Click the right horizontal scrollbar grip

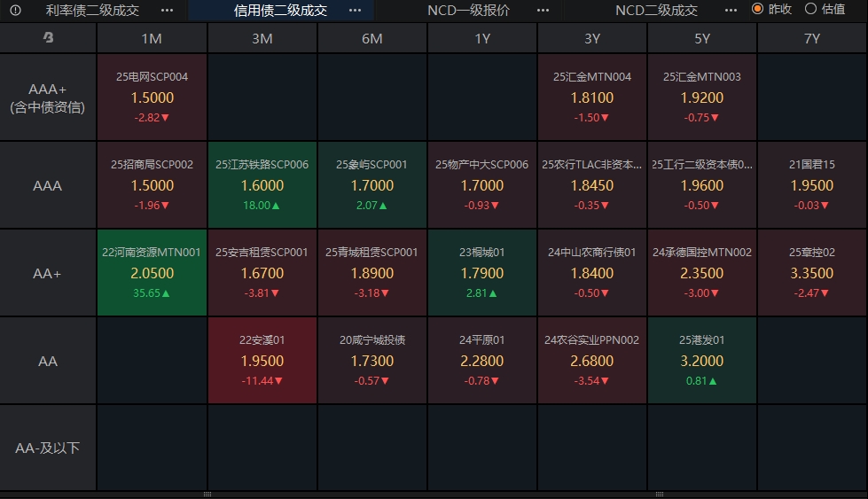coord(660,494)
